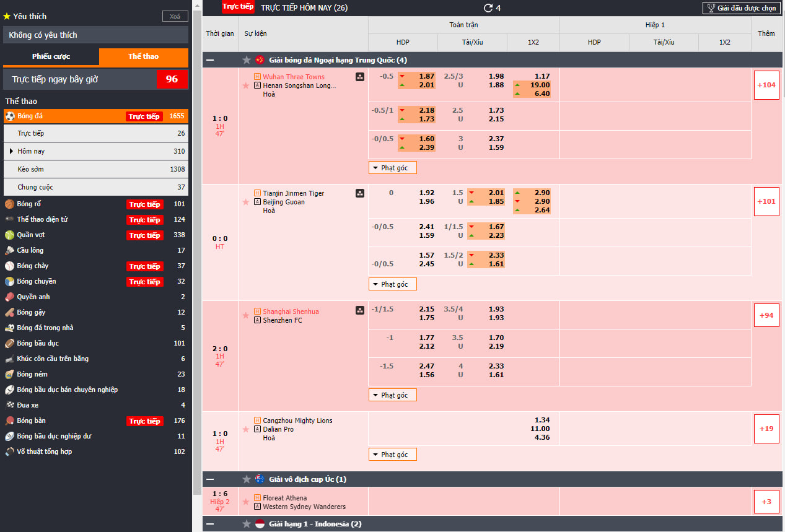
Task: Select the Kèo sớm menu item
Action: [x=31, y=169]
